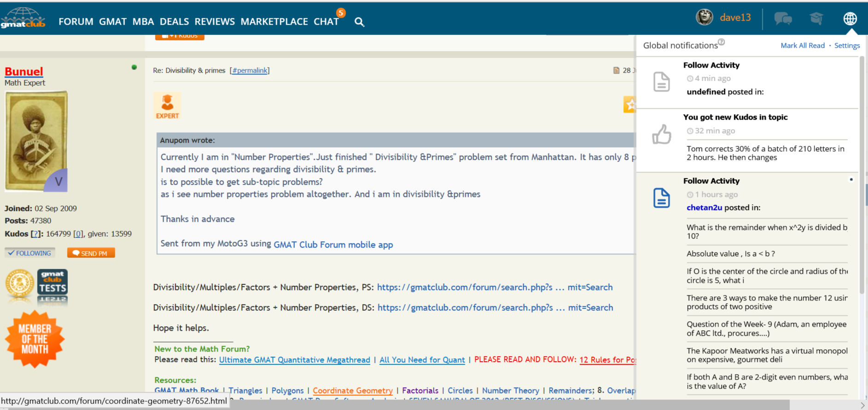Open the Polygons resource link

point(288,391)
